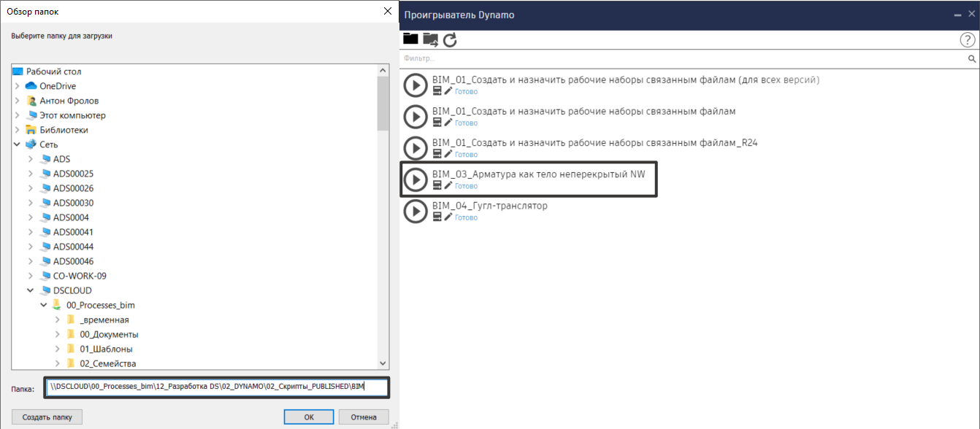Expand the 'Библиотеки' node
Image resolution: width=980 pixels, height=429 pixels.
pyautogui.click(x=17, y=130)
